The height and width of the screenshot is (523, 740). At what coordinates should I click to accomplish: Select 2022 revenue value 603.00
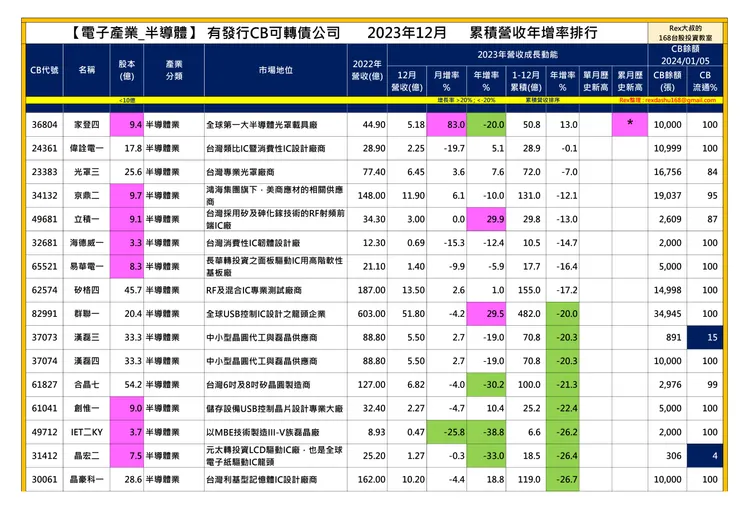click(x=367, y=313)
